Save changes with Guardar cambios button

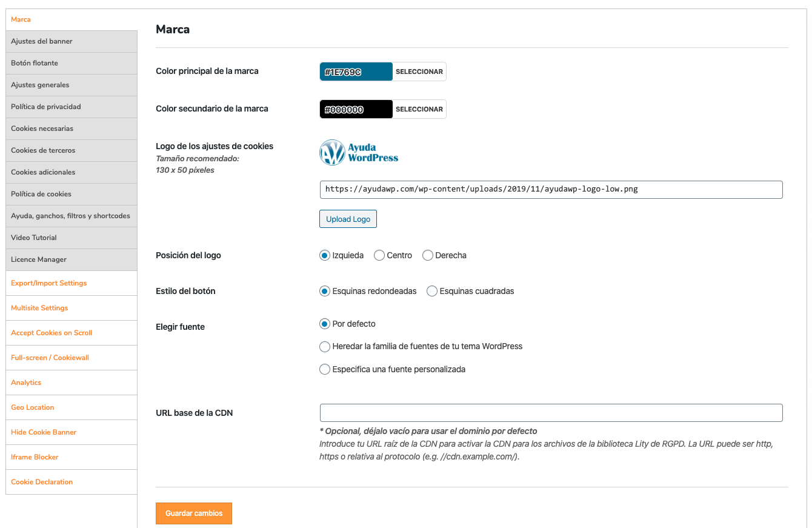tap(194, 513)
